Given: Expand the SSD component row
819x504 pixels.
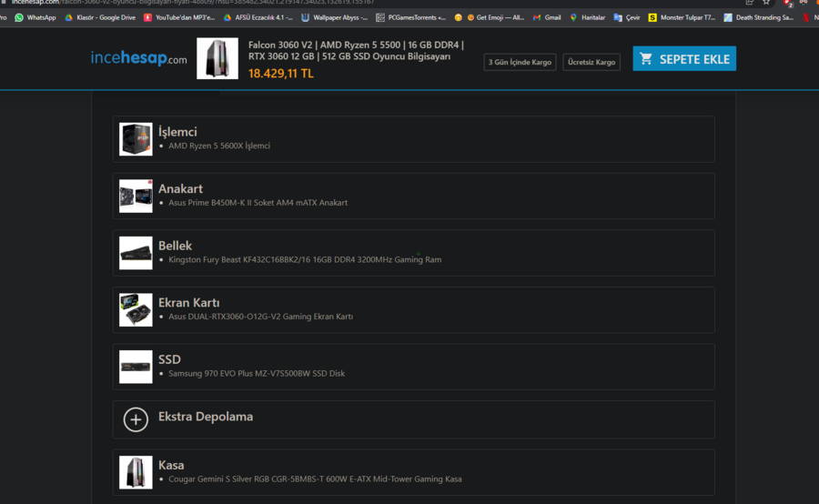Looking at the screenshot, I should [x=414, y=367].
